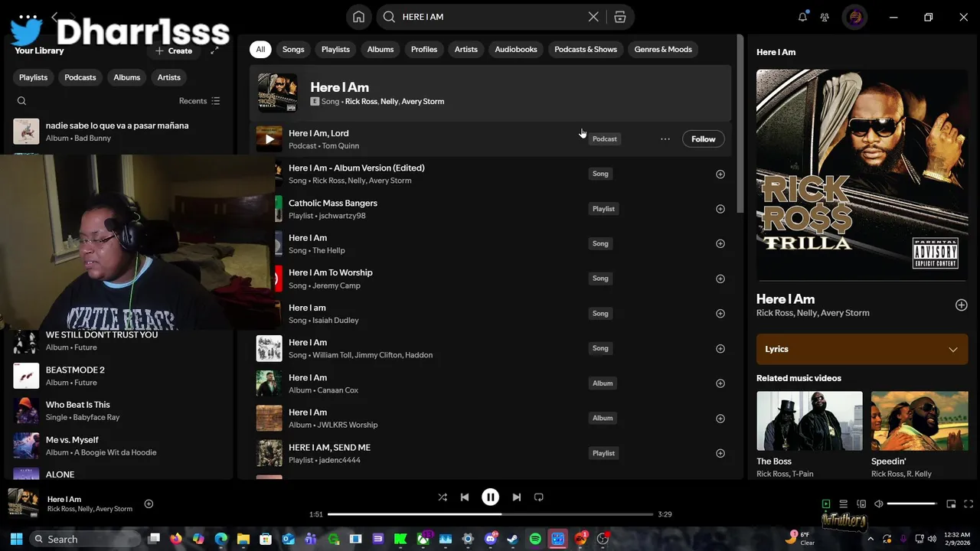980x551 pixels.
Task: Pause the current song
Action: coord(490,497)
